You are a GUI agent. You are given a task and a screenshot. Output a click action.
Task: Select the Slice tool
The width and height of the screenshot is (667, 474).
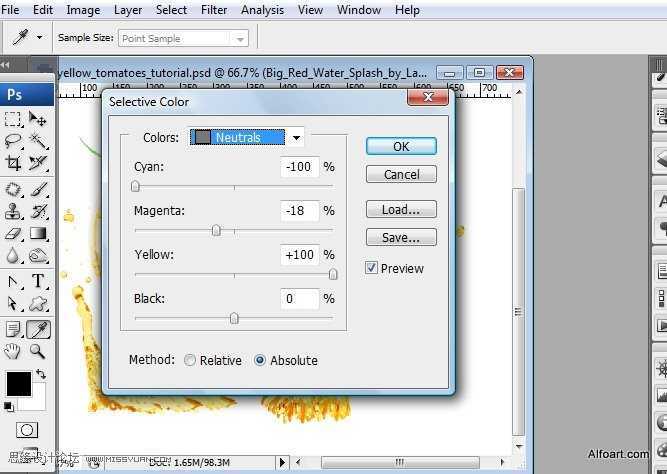click(x=38, y=163)
